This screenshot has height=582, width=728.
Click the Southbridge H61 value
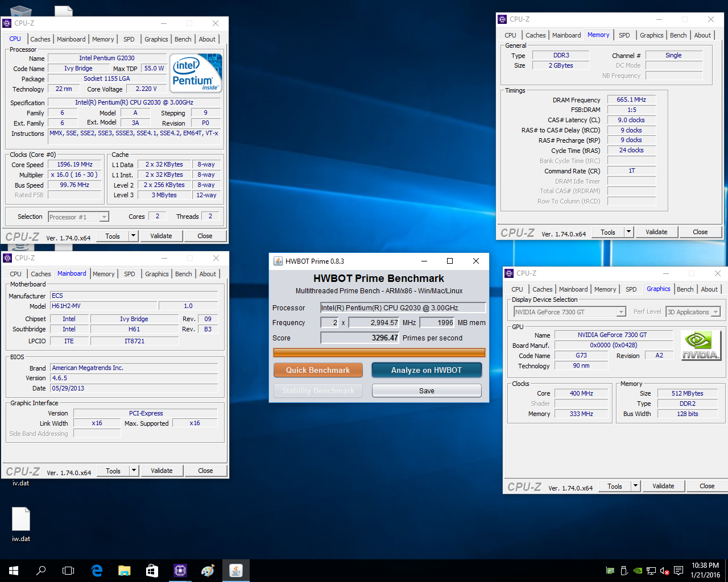click(x=134, y=329)
